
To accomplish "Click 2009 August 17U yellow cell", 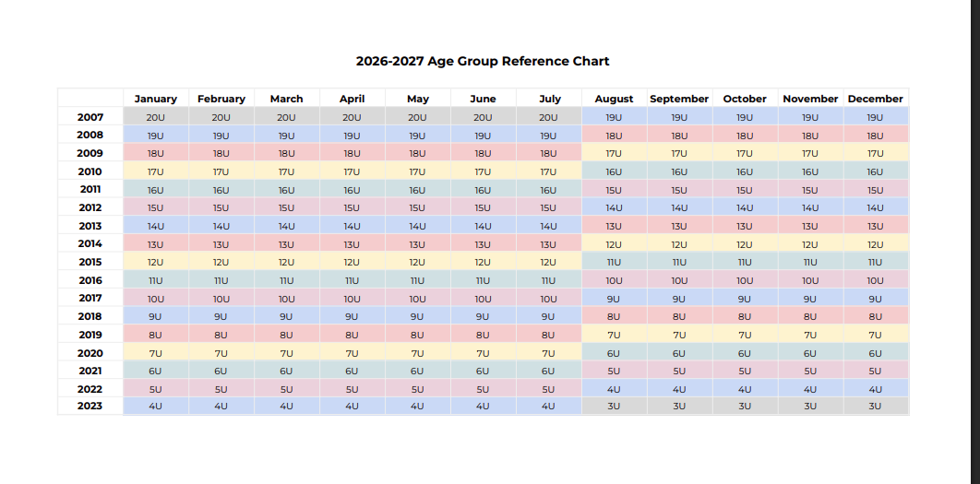I will [x=614, y=153].
